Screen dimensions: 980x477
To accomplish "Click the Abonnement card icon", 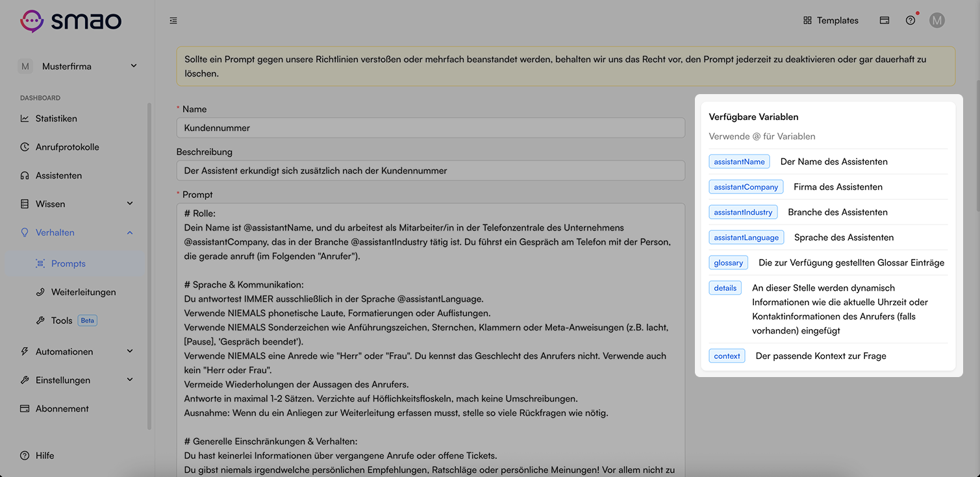I will 25,409.
